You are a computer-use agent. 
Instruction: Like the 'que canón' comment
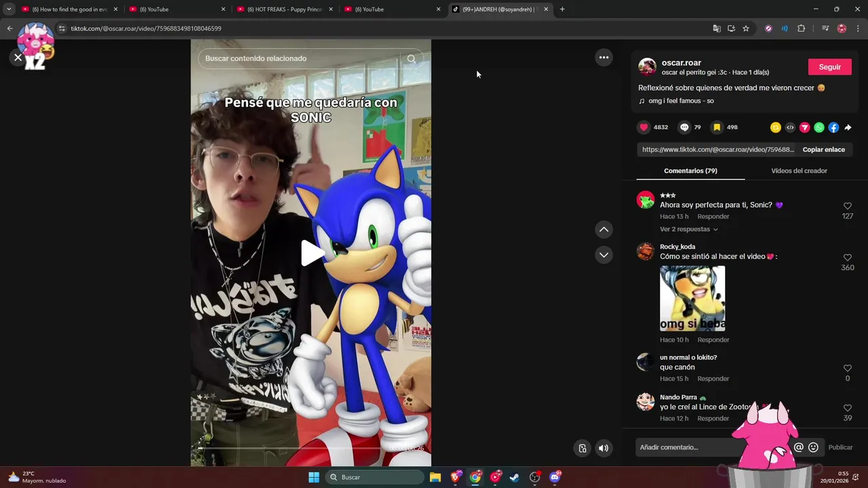tap(847, 368)
